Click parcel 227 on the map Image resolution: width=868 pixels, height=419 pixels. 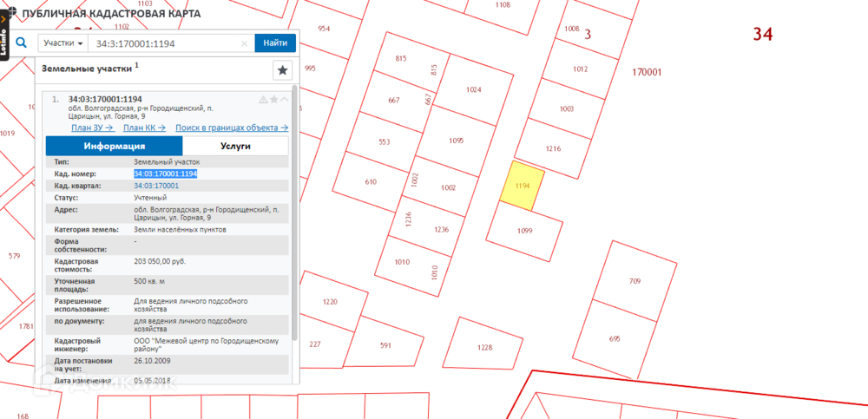(x=314, y=344)
